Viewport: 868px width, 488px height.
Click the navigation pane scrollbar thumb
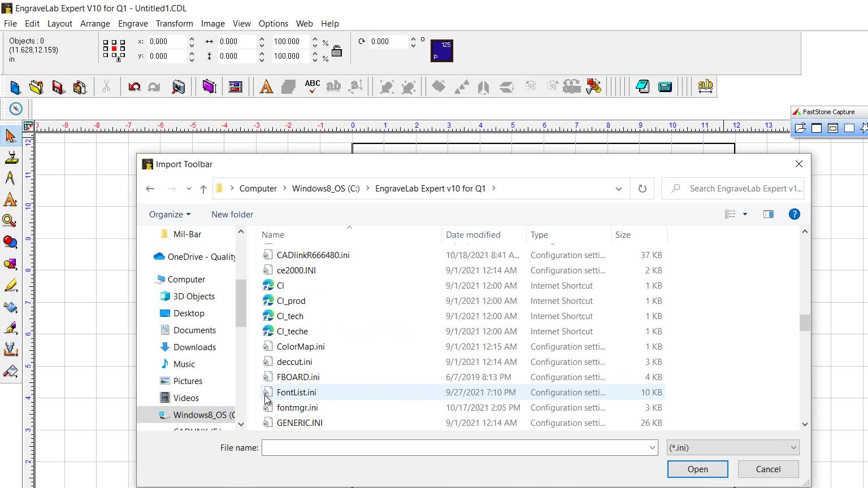[x=241, y=303]
